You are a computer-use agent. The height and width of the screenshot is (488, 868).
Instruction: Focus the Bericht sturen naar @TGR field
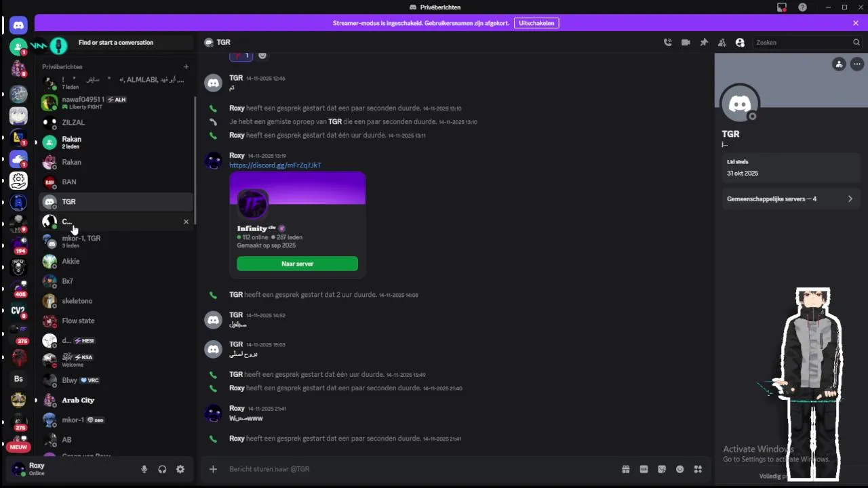pos(420,469)
